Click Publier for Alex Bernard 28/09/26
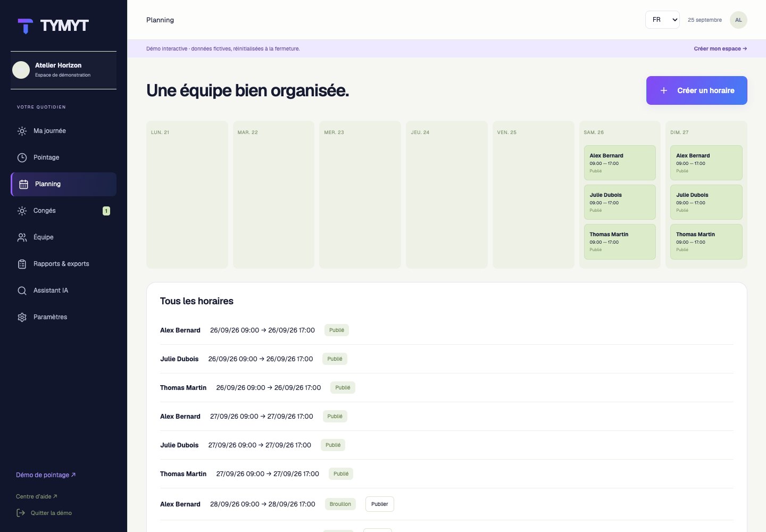 [379, 504]
